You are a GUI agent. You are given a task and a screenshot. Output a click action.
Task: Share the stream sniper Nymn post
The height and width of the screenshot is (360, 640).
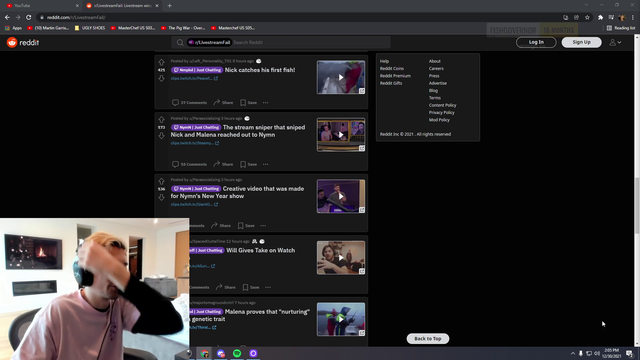(223, 164)
